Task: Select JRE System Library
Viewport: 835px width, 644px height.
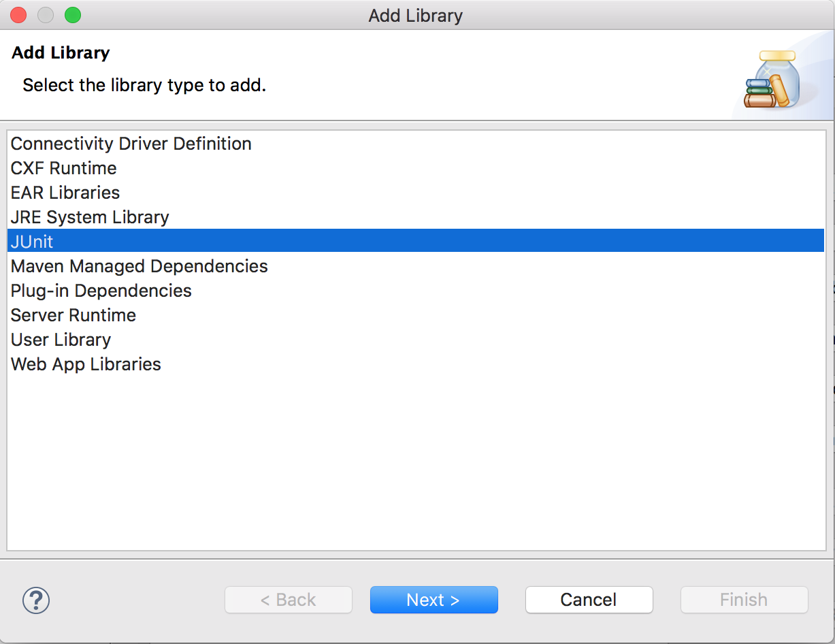Action: pos(89,217)
